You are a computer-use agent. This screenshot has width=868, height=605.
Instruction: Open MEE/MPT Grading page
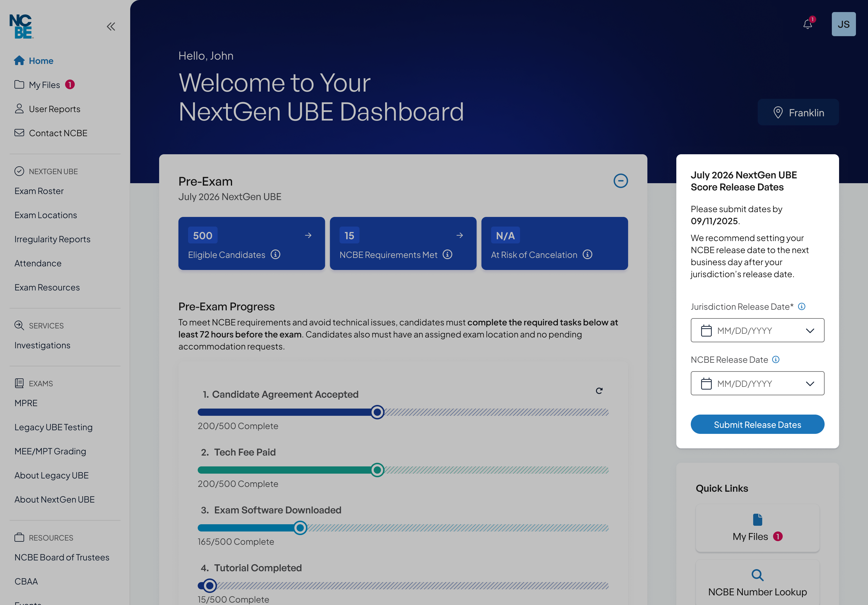tap(50, 451)
